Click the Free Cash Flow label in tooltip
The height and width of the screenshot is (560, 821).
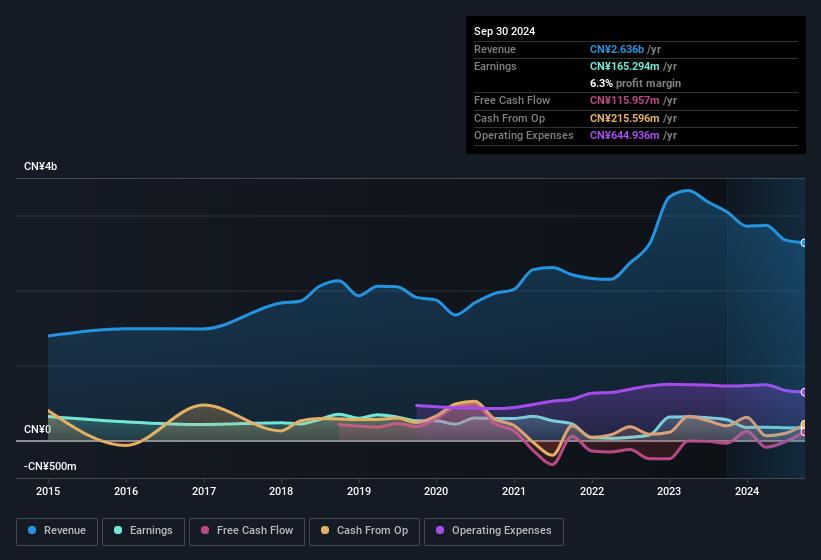click(x=512, y=100)
